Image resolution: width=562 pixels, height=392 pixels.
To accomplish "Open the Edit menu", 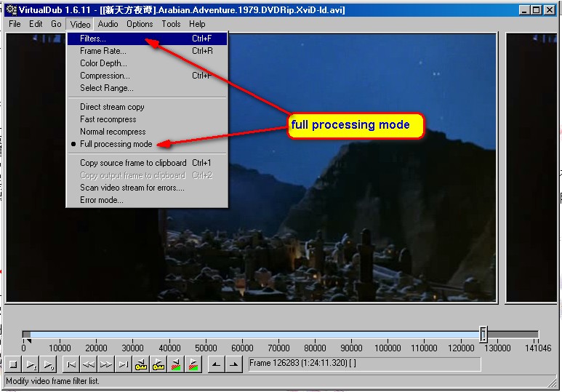I will (36, 24).
